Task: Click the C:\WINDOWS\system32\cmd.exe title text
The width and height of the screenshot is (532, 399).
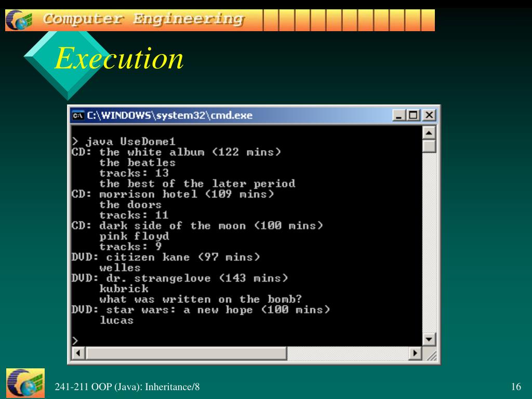Action: [x=170, y=115]
